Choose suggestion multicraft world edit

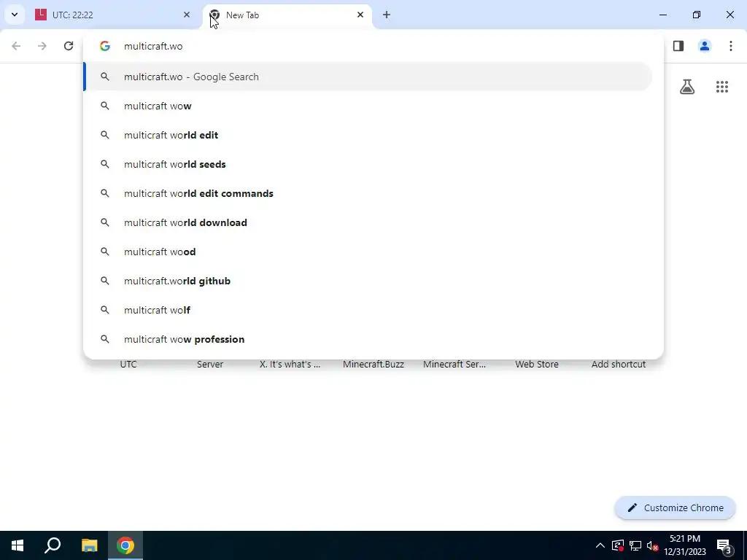click(x=368, y=135)
